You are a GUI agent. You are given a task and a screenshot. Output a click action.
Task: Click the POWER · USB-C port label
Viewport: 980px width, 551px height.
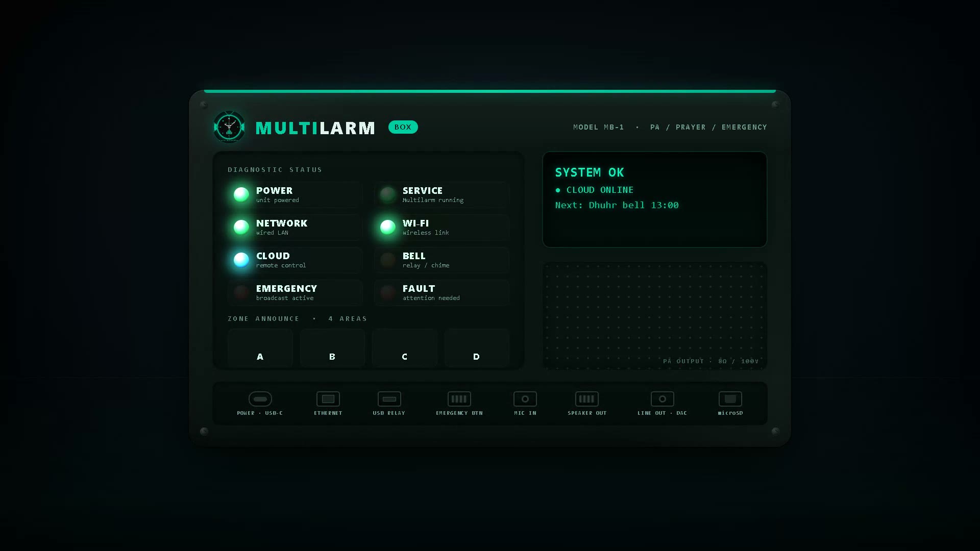click(260, 413)
